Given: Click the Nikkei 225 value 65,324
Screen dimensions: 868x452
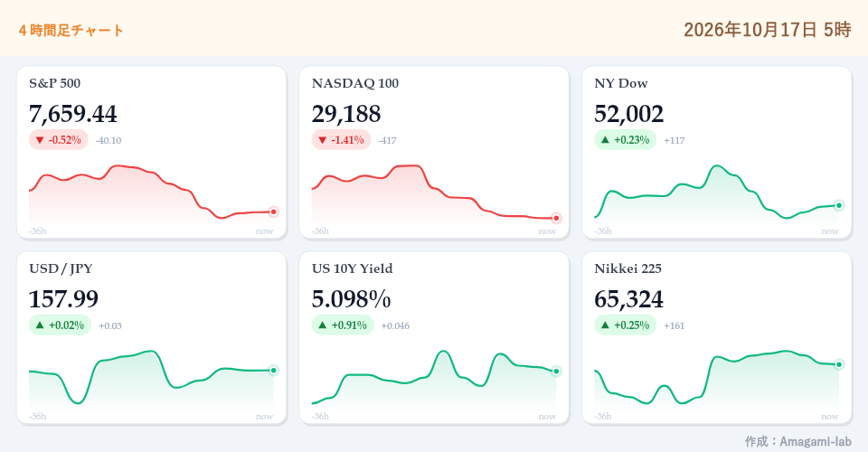Looking at the screenshot, I should click(629, 299).
